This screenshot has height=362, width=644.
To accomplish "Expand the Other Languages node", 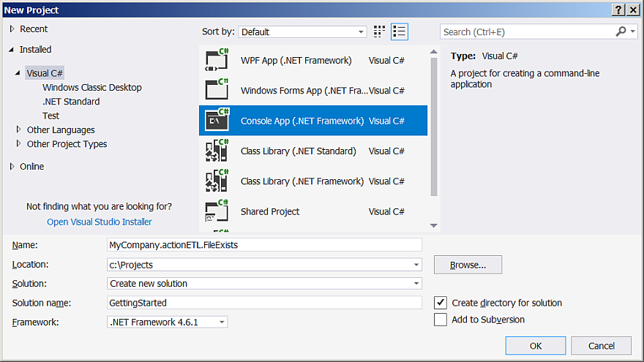I will pyautogui.click(x=18, y=129).
